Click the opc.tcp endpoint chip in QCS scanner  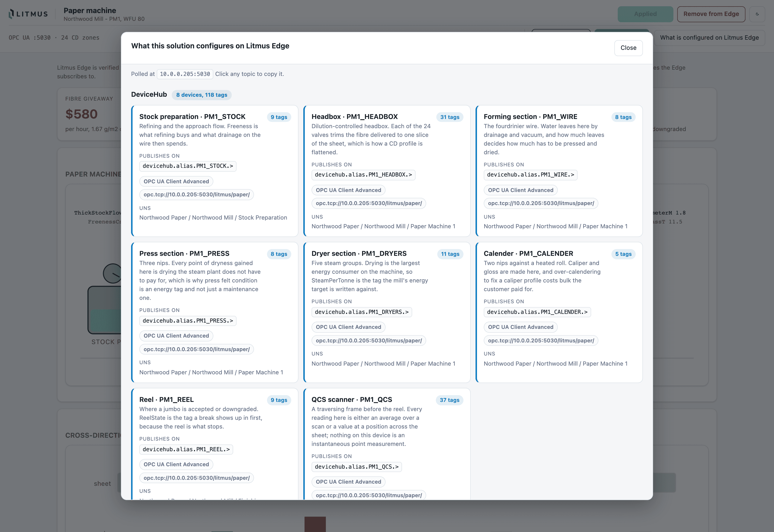pos(369,495)
